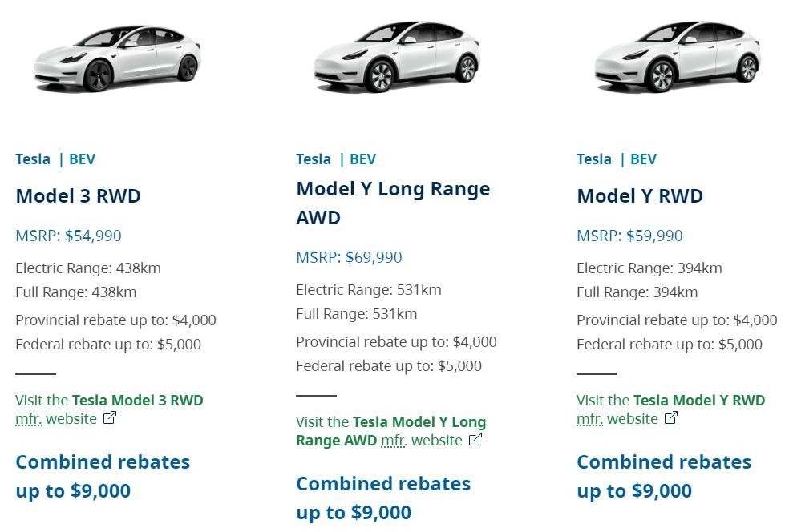Click external link icon for Model 3 RWD

coord(110,418)
